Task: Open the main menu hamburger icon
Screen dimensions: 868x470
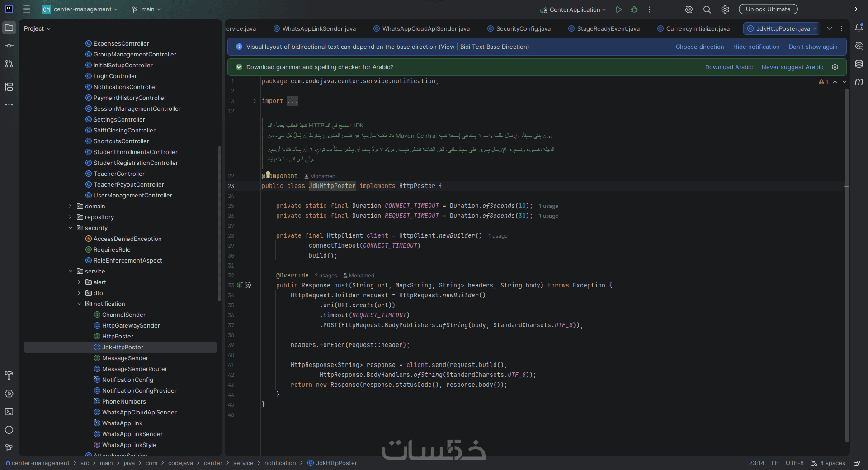Action: click(x=27, y=9)
